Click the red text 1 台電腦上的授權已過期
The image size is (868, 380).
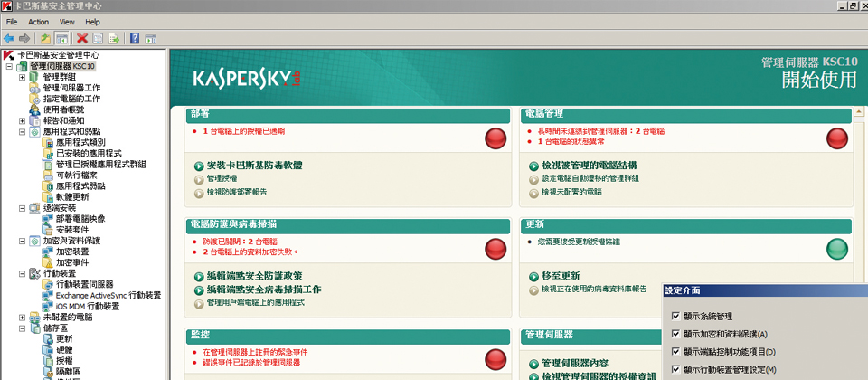244,131
